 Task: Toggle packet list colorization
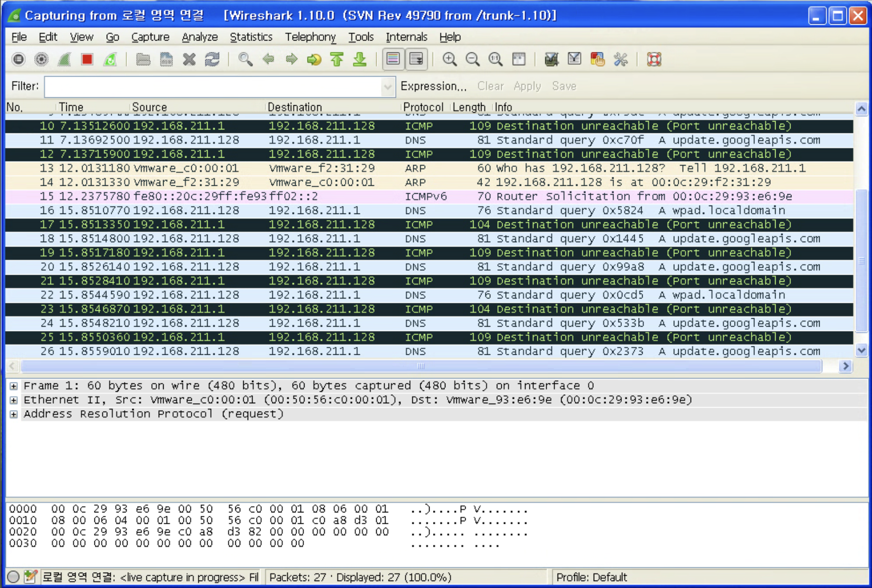[x=393, y=59]
